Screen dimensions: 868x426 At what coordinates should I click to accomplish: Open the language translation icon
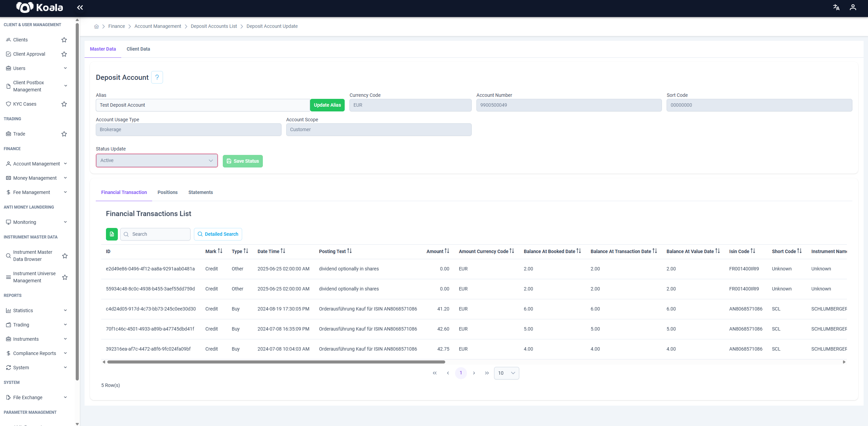tap(836, 7)
